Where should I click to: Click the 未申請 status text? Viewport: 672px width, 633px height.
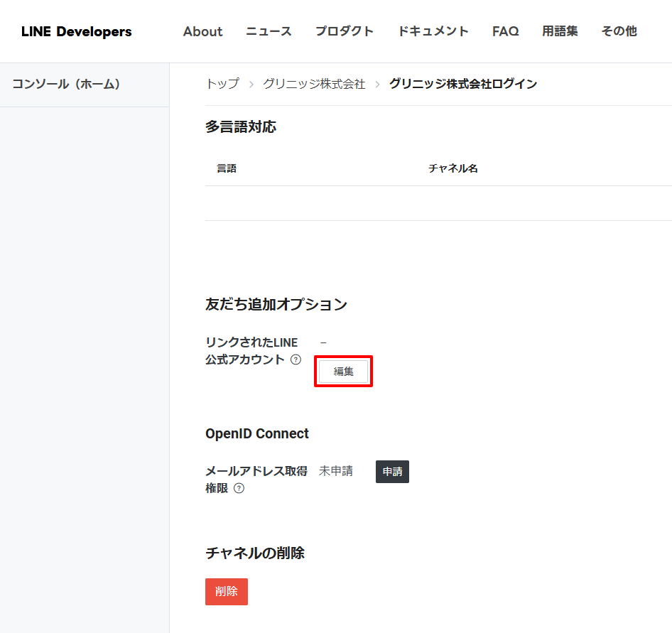(x=335, y=471)
